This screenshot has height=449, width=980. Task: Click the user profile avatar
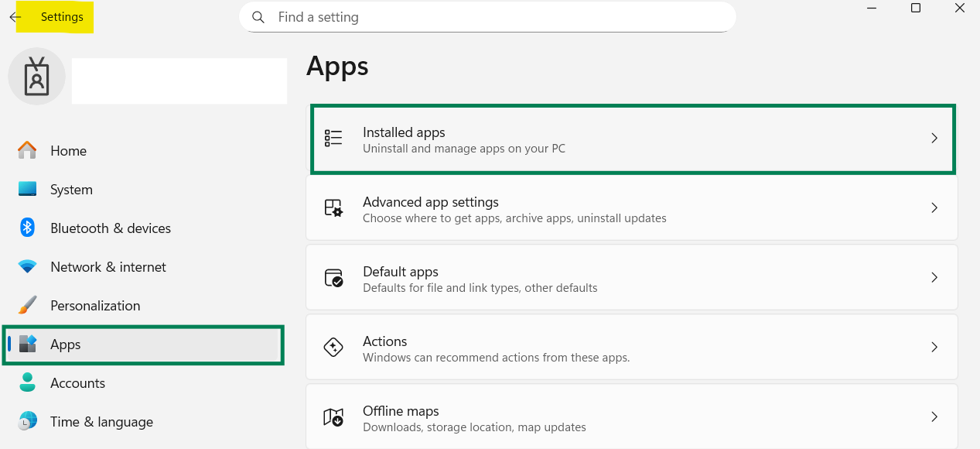pos(36,77)
